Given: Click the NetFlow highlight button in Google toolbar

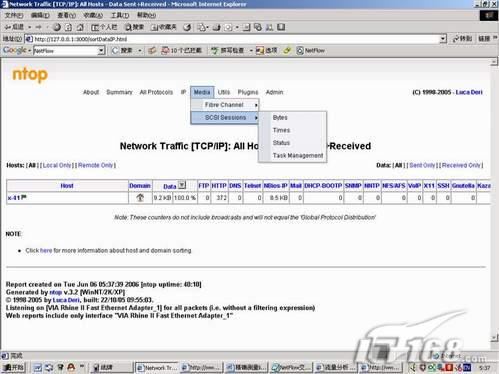Looking at the screenshot, I should 311,50.
